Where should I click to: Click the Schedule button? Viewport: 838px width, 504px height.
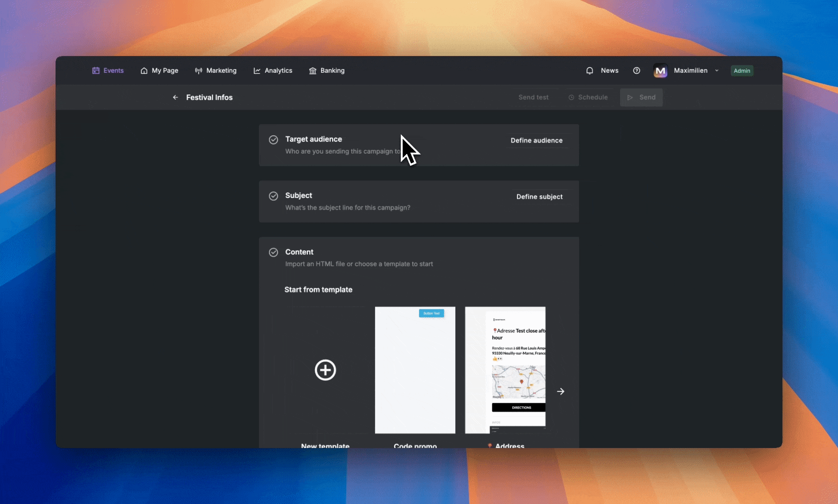tap(588, 97)
